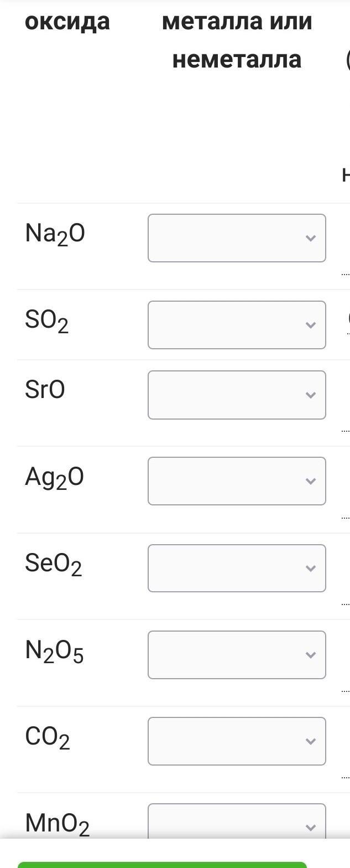This screenshot has height=868, width=350.
Task: Click the 'металла или неметалла' column header
Action: pyautogui.click(x=237, y=40)
